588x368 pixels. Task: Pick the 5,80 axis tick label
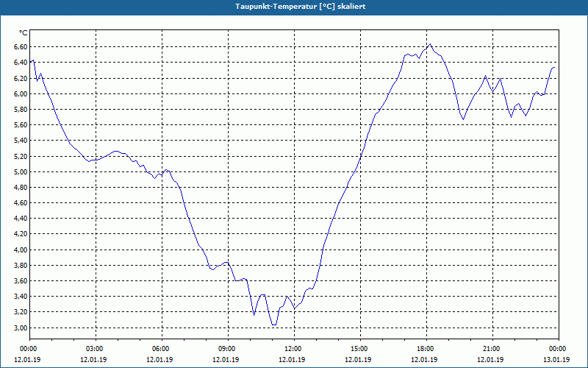tap(21, 109)
